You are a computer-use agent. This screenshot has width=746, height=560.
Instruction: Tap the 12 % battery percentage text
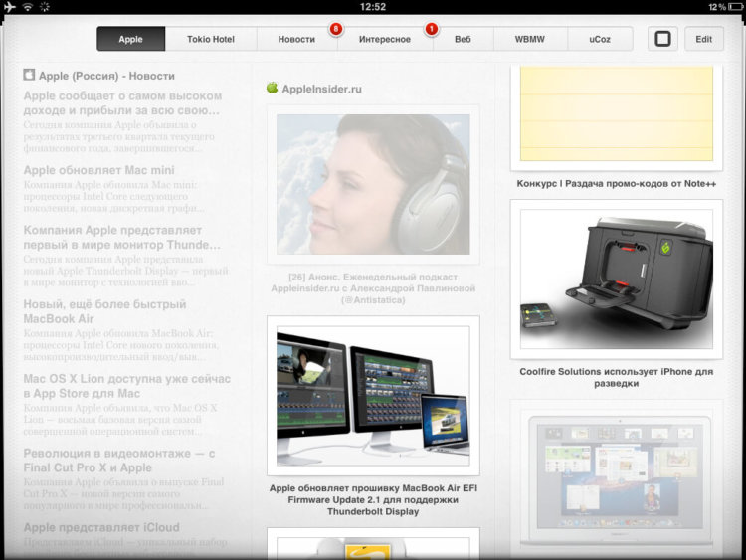717,7
